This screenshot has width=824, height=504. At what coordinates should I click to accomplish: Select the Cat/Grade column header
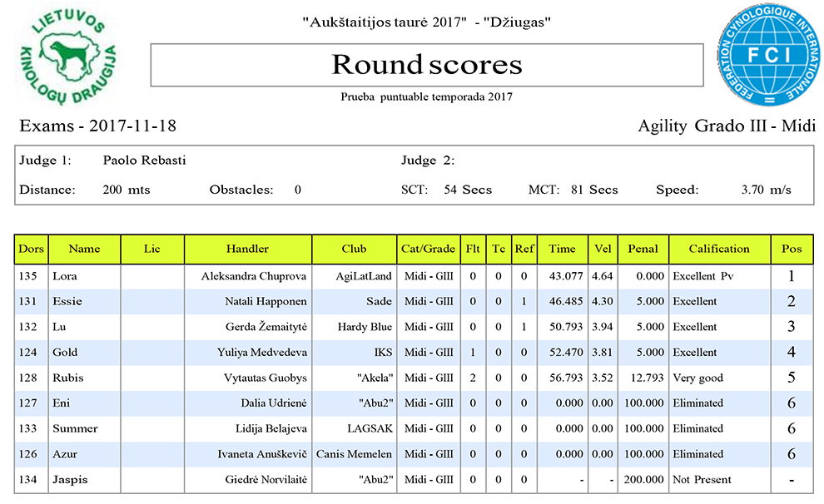[428, 249]
